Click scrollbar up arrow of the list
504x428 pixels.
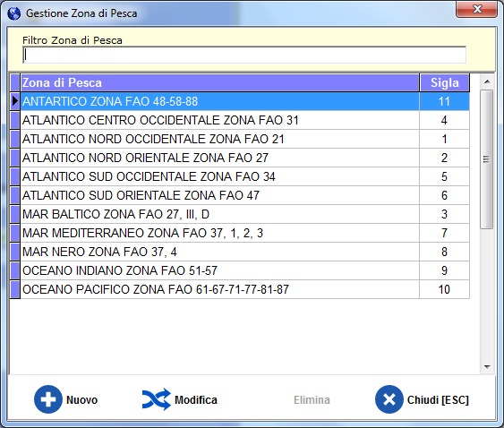tap(487, 81)
